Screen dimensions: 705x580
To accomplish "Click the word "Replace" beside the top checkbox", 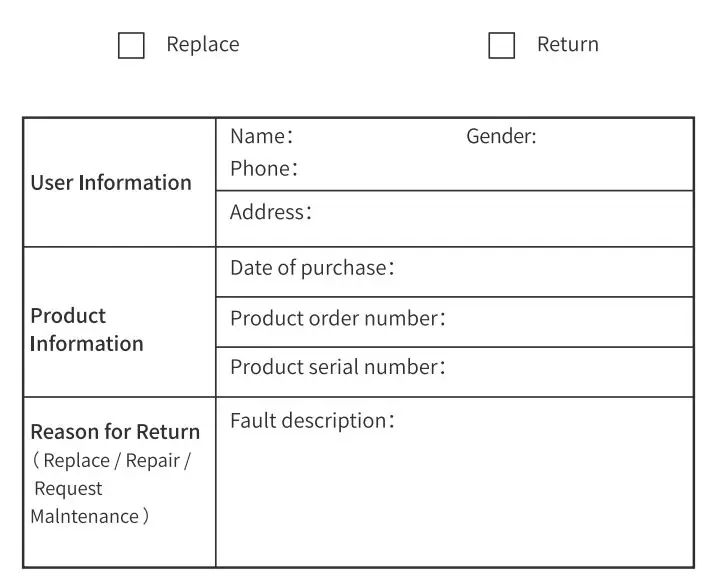I will [x=202, y=45].
